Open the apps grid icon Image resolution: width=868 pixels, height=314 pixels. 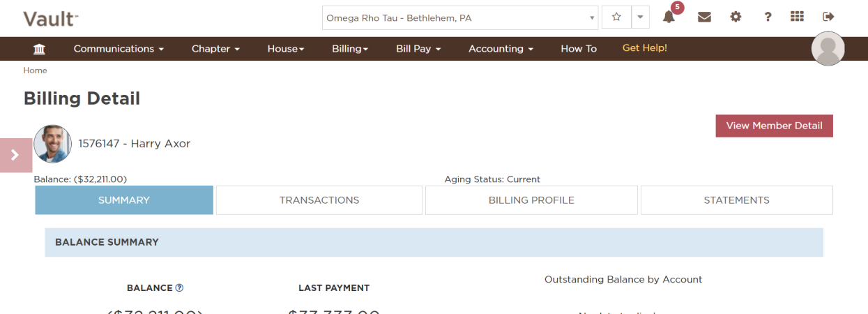coord(797,17)
